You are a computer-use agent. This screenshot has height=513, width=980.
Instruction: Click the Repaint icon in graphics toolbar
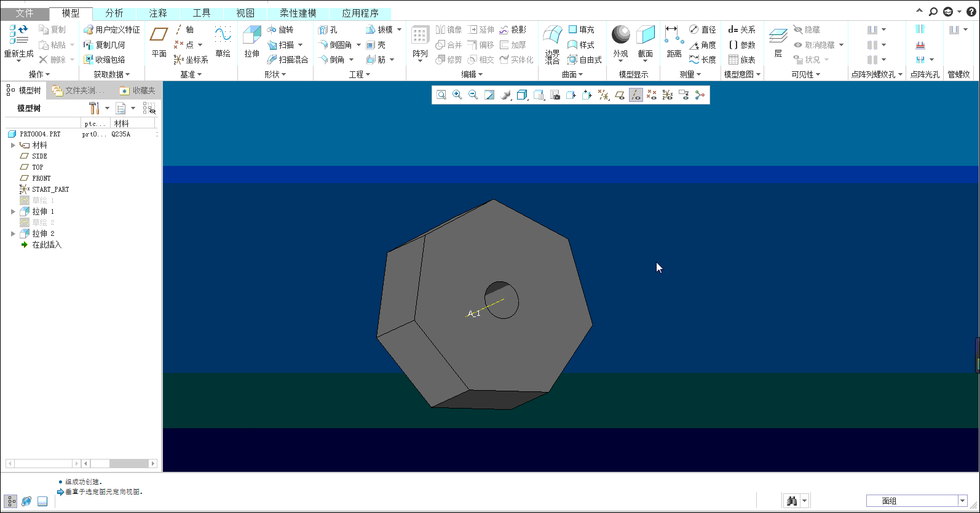pyautogui.click(x=489, y=95)
